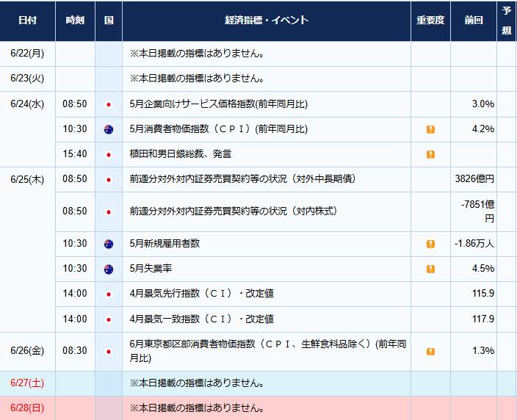Click the 前週分対外対内証券売買契約等の状況（対内株式） entry
This screenshot has width=517, height=420.
pos(233,211)
